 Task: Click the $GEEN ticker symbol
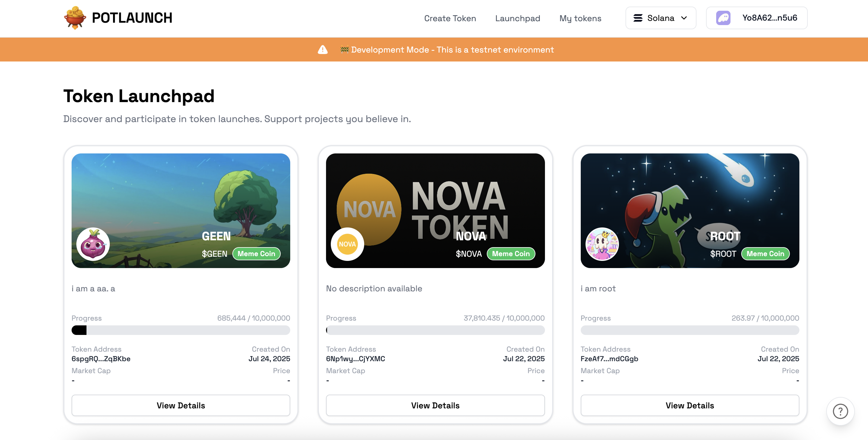click(214, 254)
